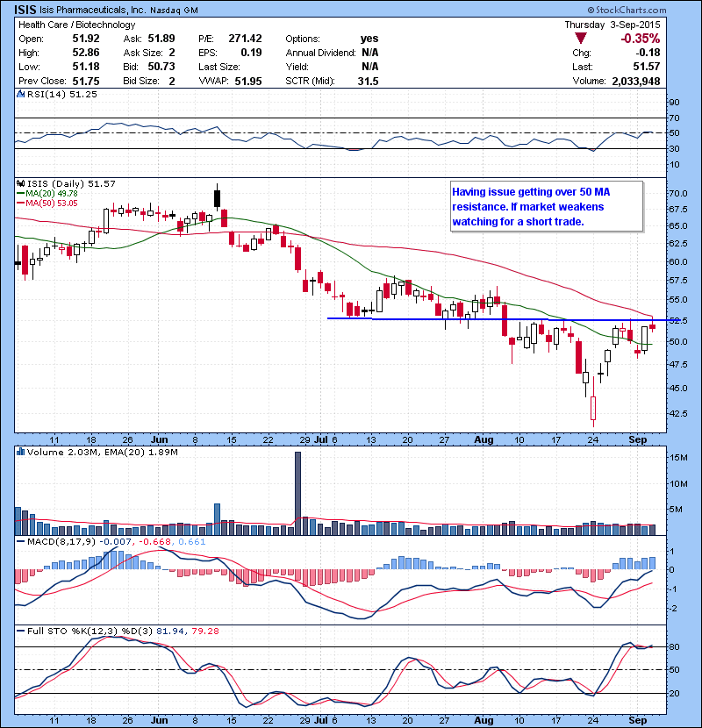Click the 70.0 price axis label
This screenshot has height=728, width=702.
(678, 193)
